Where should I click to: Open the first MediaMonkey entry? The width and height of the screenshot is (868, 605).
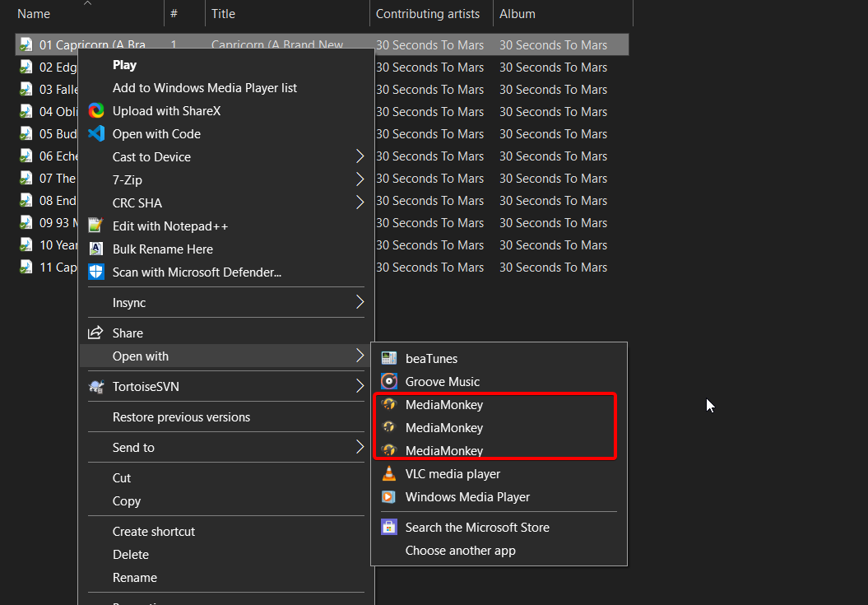[x=444, y=404]
